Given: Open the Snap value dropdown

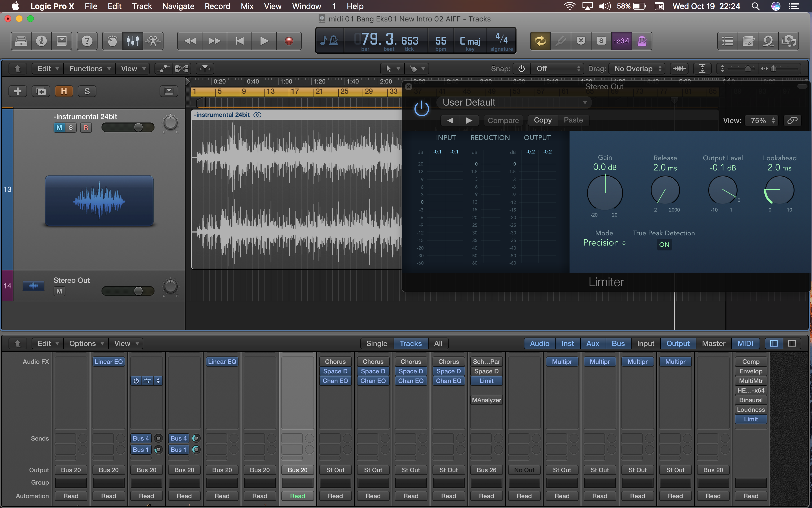Looking at the screenshot, I should 557,69.
